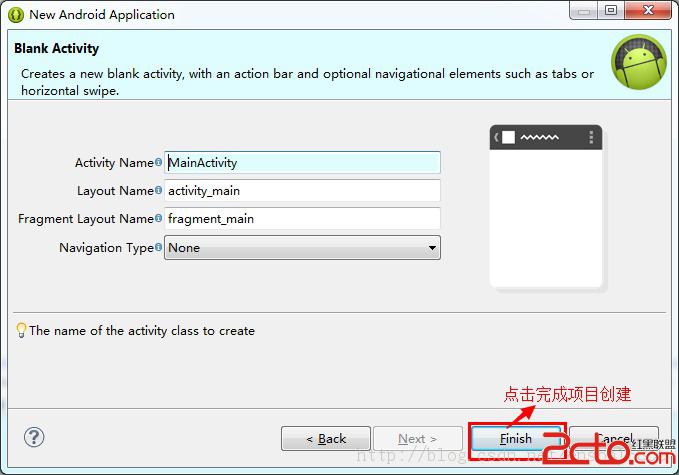Click the 'Navigation Type' label
The height and width of the screenshot is (475, 679).
(x=106, y=248)
